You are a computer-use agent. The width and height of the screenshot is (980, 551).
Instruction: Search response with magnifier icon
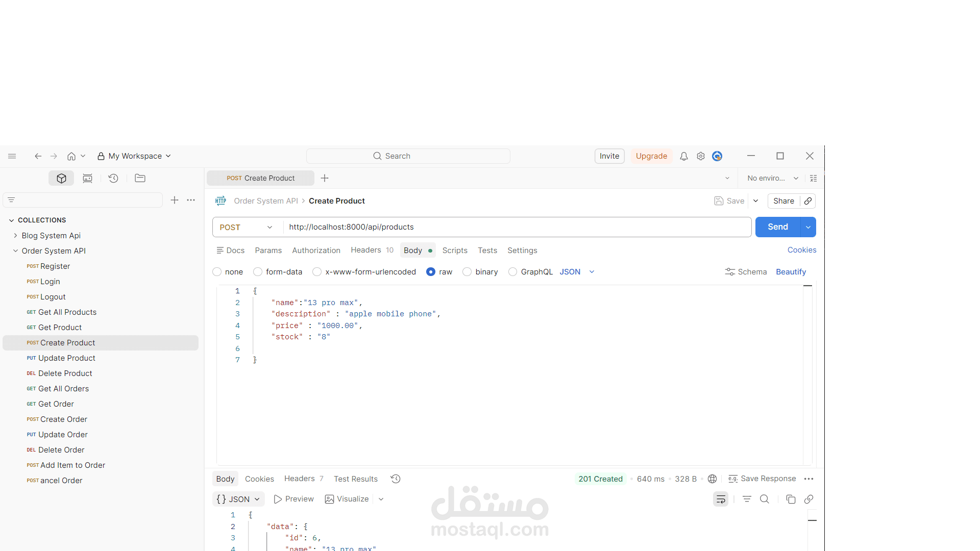tap(765, 499)
